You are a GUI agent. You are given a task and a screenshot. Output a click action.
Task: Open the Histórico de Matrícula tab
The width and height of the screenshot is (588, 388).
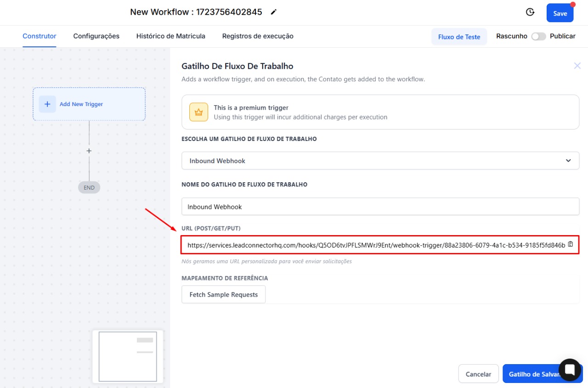pos(170,36)
